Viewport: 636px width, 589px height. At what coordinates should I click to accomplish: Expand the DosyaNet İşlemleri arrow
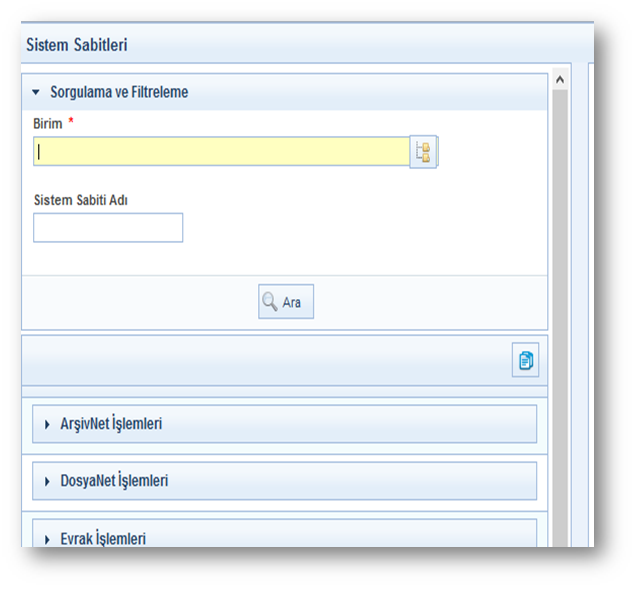47,481
